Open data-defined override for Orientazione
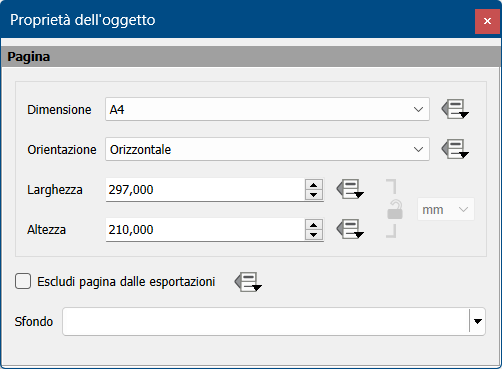The image size is (502, 369). (x=455, y=149)
